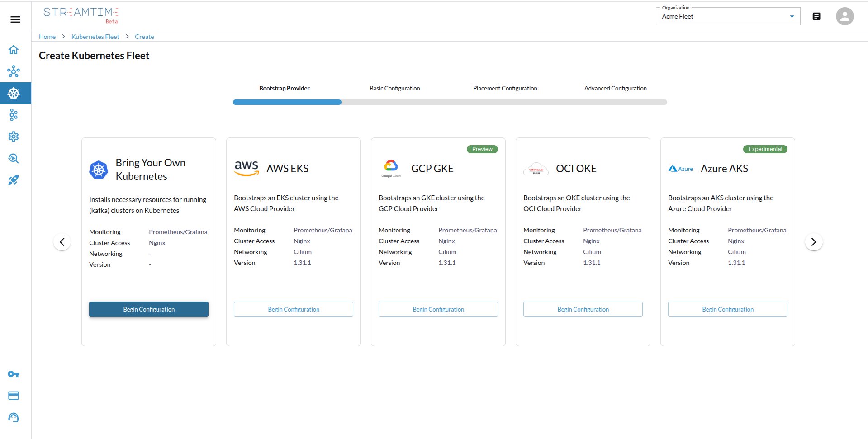Click the Preview badge on GCP GKE
868x439 pixels.
click(482, 149)
